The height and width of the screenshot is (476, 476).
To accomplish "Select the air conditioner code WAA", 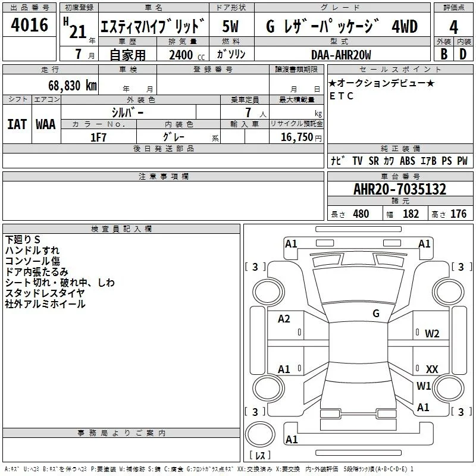I will coord(46,124).
